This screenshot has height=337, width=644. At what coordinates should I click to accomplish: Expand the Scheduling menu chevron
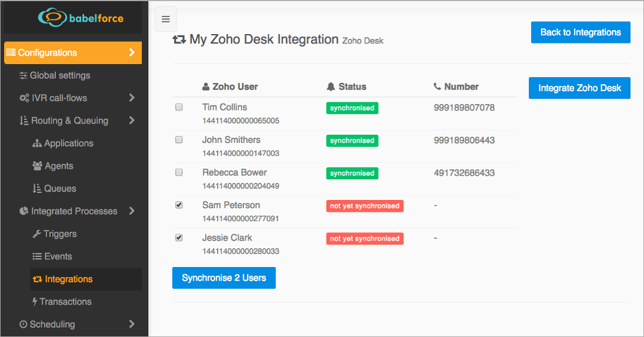tap(132, 324)
